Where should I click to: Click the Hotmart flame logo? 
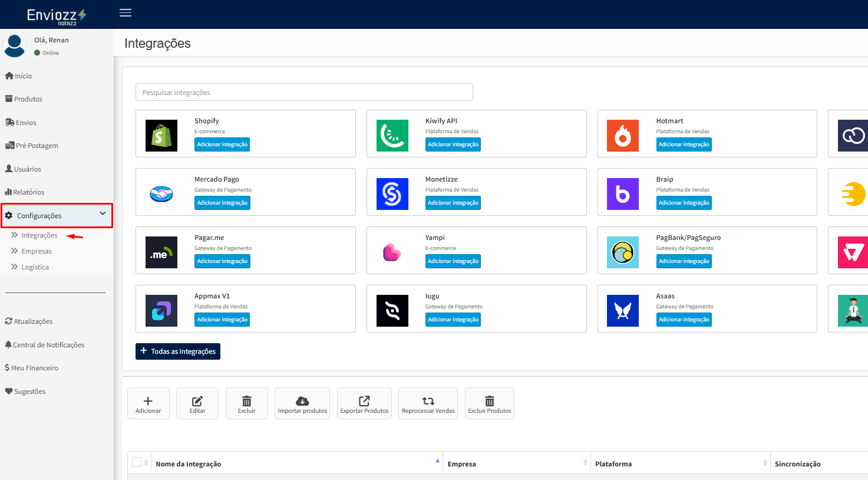coord(623,136)
